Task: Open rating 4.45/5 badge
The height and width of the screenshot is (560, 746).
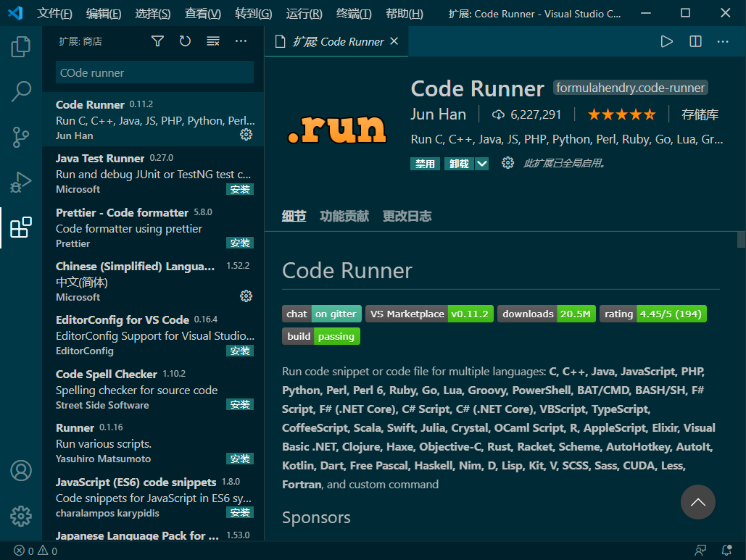Action: pyautogui.click(x=652, y=314)
